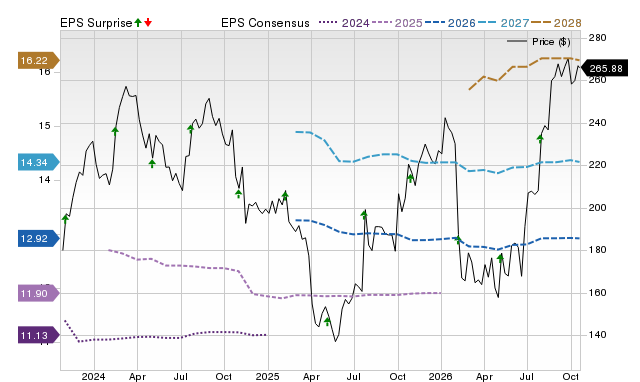The height and width of the screenshot is (382, 640).
Task: Select the EPS surprise arrow for February 2025
Action: (x=285, y=195)
